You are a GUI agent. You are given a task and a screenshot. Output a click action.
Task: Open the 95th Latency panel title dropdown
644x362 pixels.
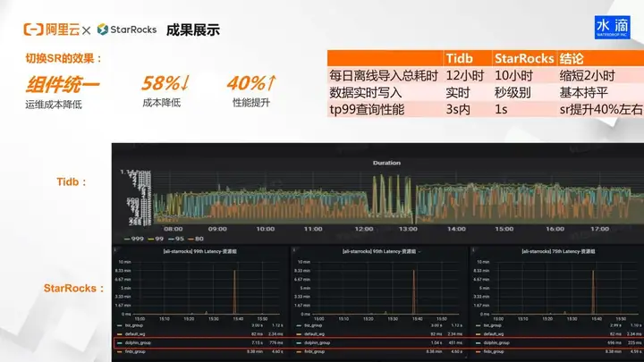[x=381, y=251]
